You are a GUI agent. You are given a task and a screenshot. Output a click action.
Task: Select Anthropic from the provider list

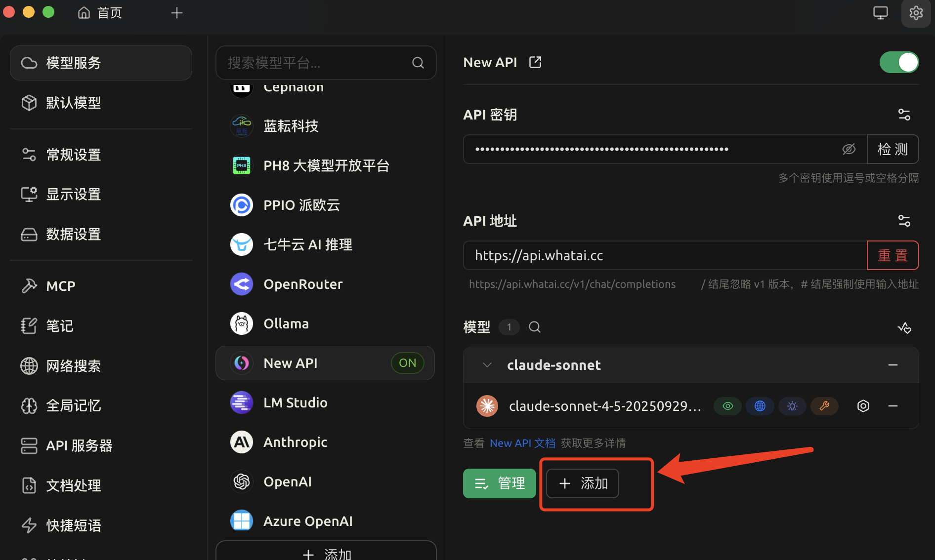295,441
